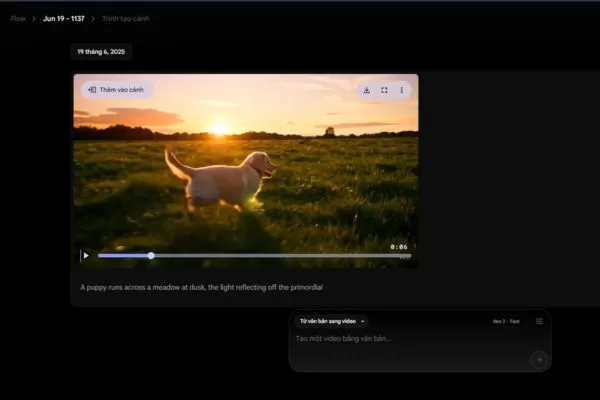This screenshot has width=600, height=400.
Task: Click the Thêm vào cảnh button
Action: [x=116, y=90]
